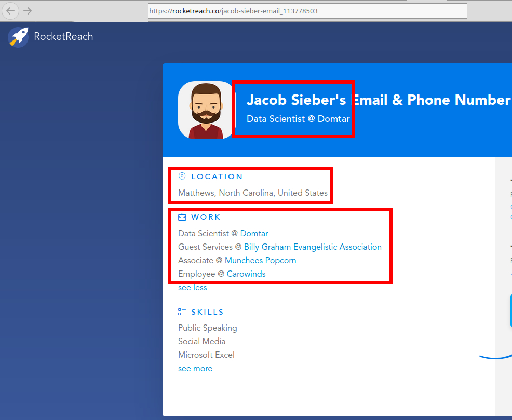Viewport: 512px width, 420px height.
Task: Click the browser forward arrow button
Action: tap(28, 11)
